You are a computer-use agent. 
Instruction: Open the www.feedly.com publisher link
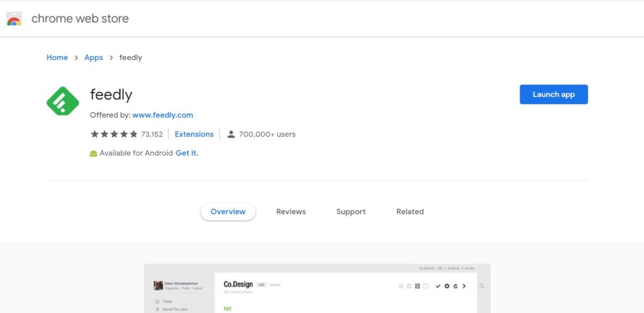coord(163,115)
